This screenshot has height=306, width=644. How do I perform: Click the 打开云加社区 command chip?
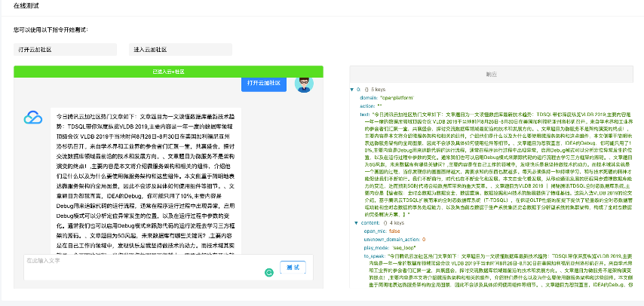(66, 50)
